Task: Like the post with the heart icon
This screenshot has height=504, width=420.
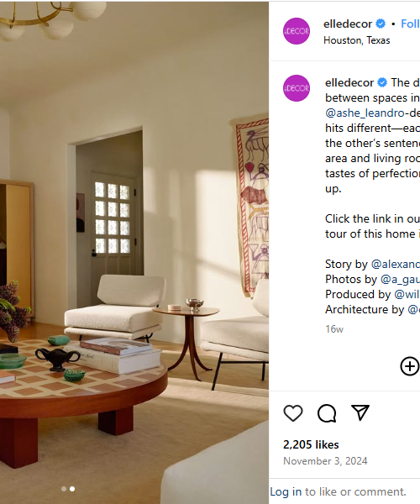Action: [x=293, y=413]
